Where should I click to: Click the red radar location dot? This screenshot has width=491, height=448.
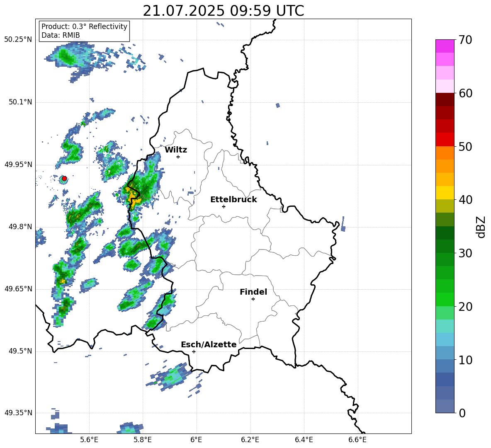64,179
